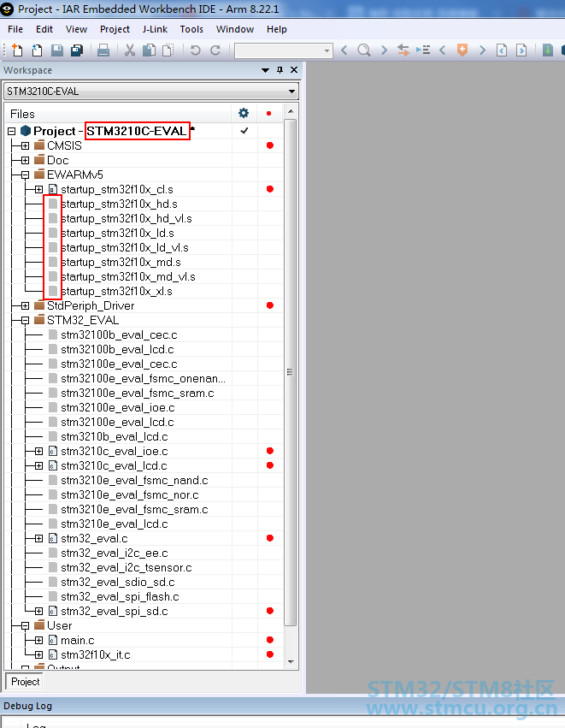Viewport: 565px width, 728px height.
Task: Expand startup_stm32f10x_cl.s node
Action: click(39, 189)
